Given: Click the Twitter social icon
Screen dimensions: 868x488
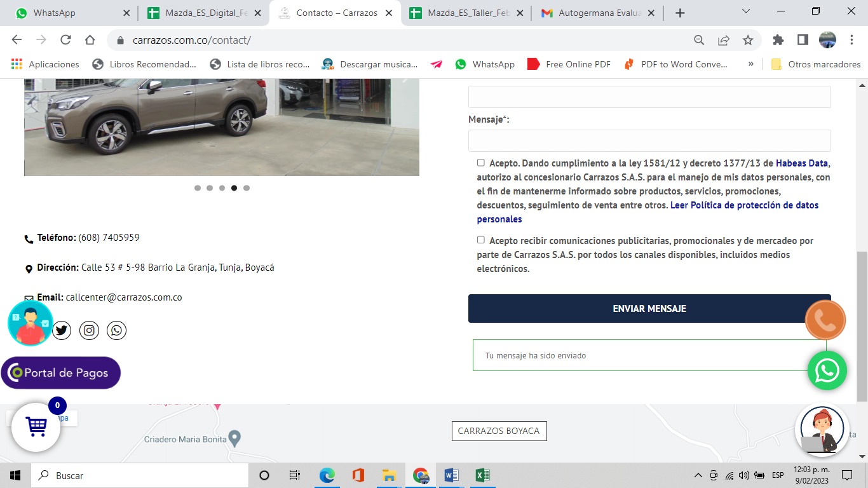Looking at the screenshot, I should point(62,330).
